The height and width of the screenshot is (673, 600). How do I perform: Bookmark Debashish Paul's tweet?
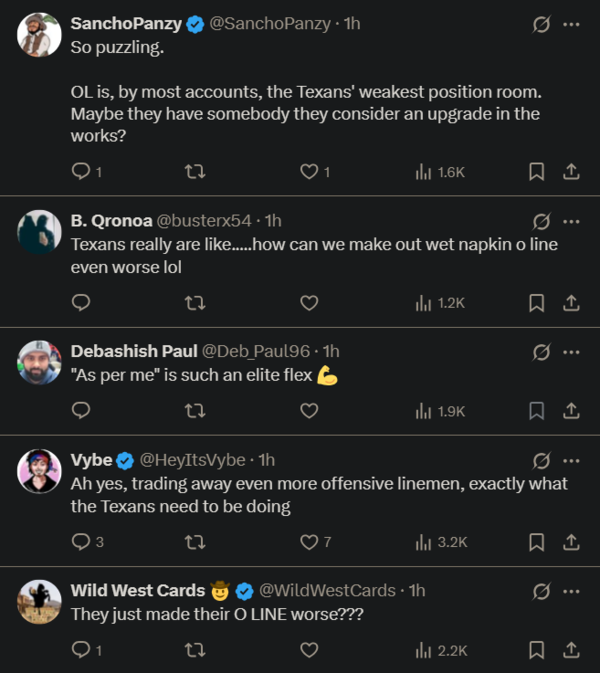[536, 410]
